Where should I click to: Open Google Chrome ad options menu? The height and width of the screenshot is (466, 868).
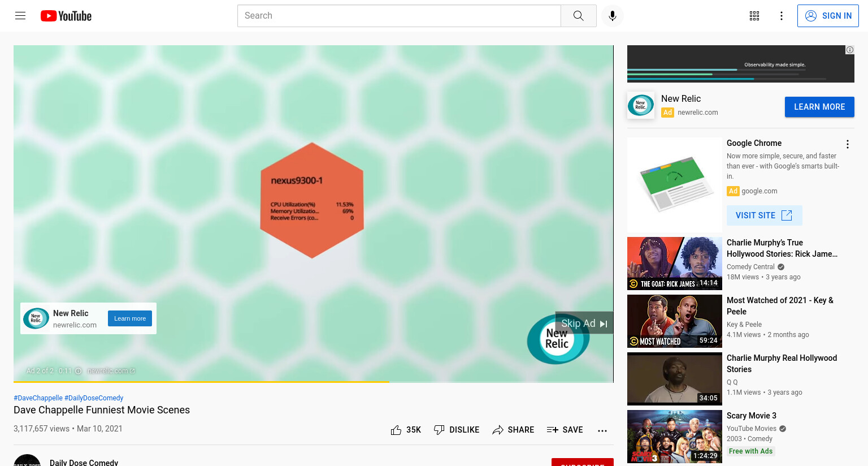[847, 144]
